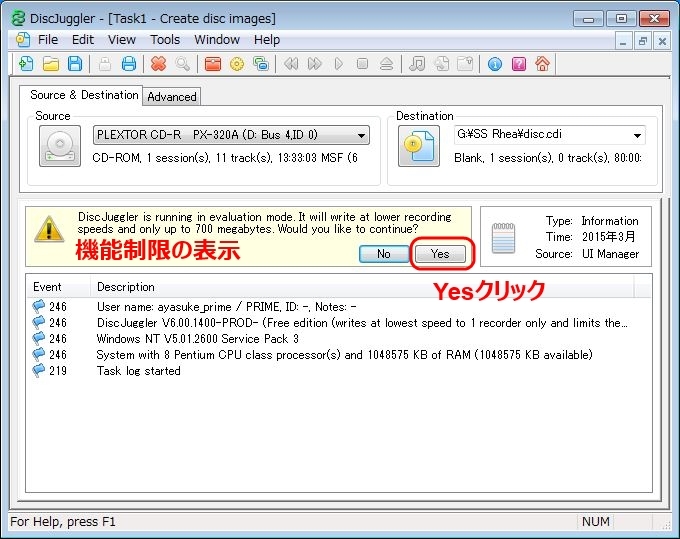Viewport: 680px width, 539px height.
Task: Close the inner Task1 document window
Action: (x=662, y=42)
